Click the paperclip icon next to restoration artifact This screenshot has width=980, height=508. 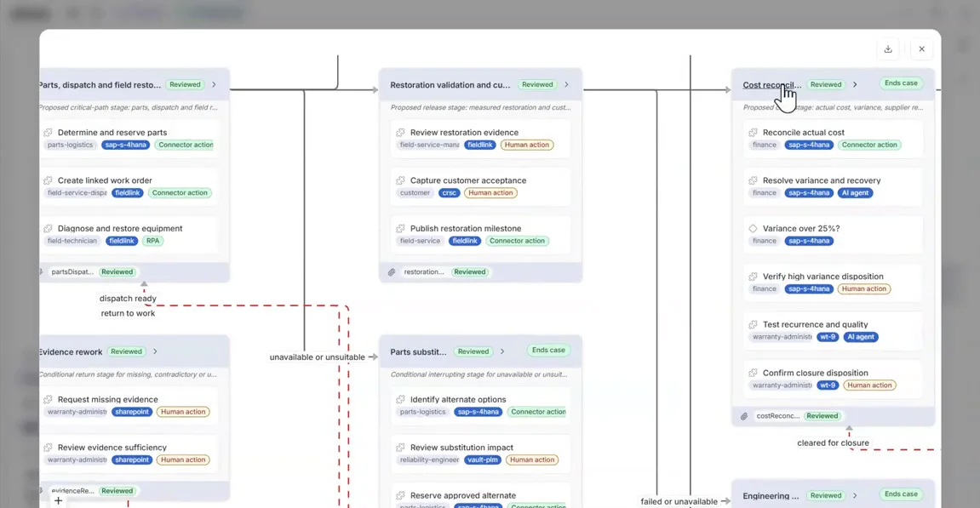[x=392, y=271]
